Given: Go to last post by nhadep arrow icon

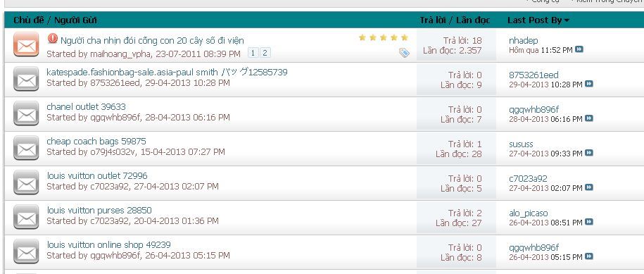Looking at the screenshot, I should pyautogui.click(x=579, y=50).
